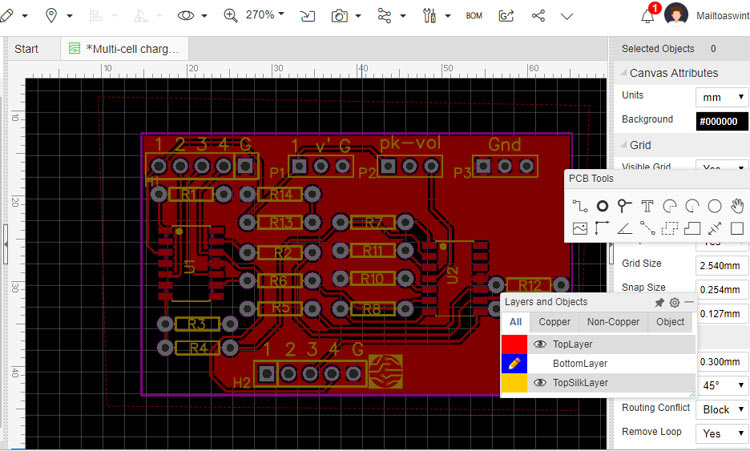Click the Place pin icon in toolbar
750x451 pixels.
[51, 15]
